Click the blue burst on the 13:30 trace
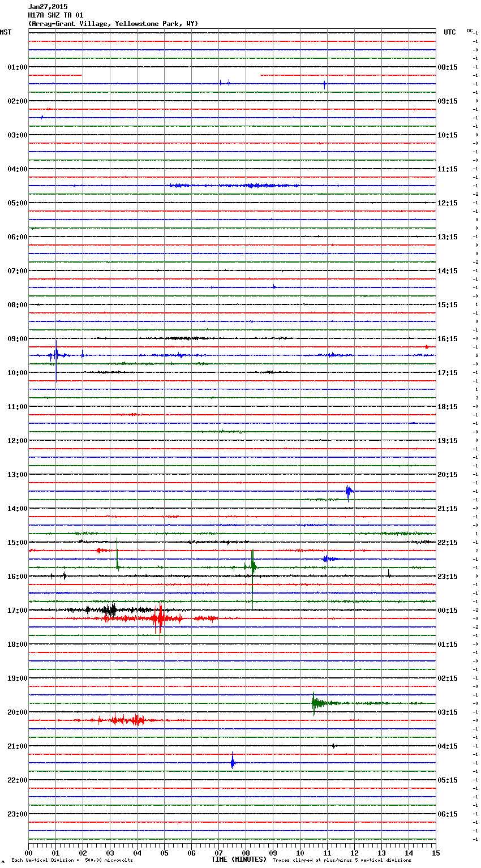 point(349,492)
